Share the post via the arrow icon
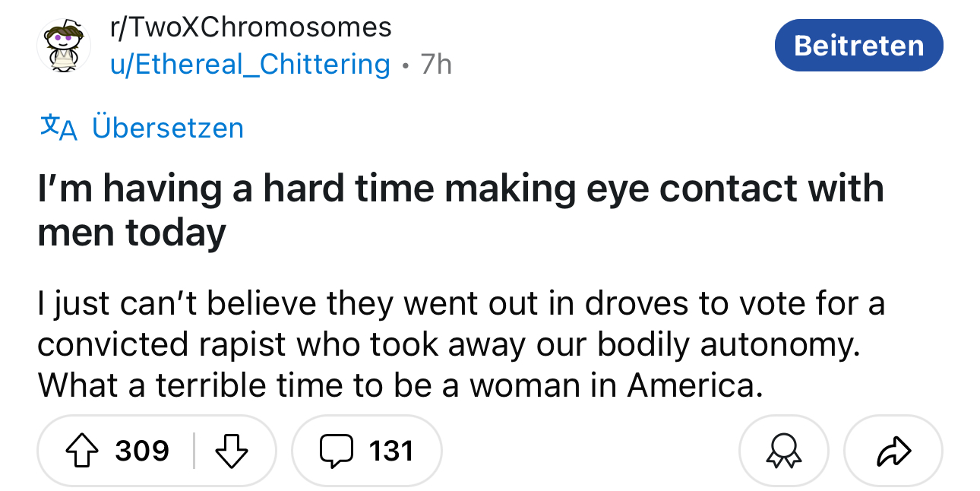Viewport: 980px width, 491px height. click(892, 451)
